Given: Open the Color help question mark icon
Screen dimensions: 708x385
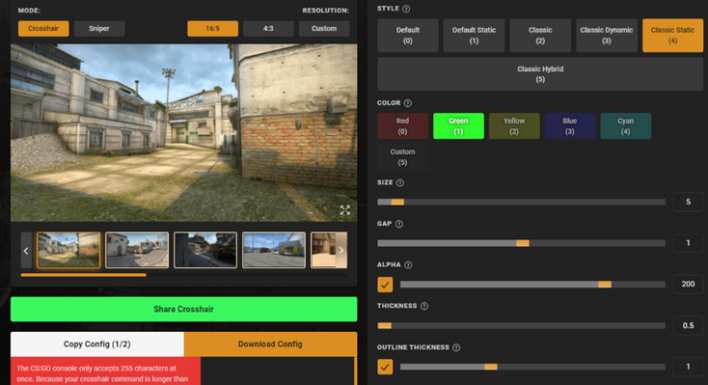Looking at the screenshot, I should [x=408, y=103].
